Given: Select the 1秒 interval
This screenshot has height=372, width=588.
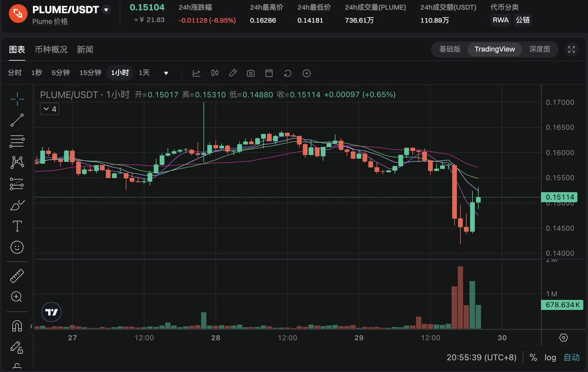Looking at the screenshot, I should [x=36, y=73].
